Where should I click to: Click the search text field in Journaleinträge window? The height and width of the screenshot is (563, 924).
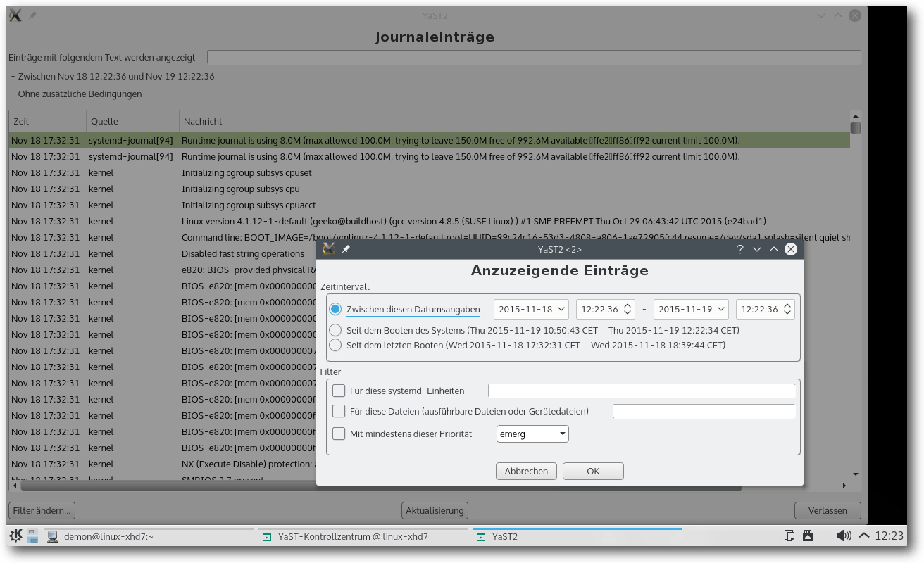coord(534,58)
